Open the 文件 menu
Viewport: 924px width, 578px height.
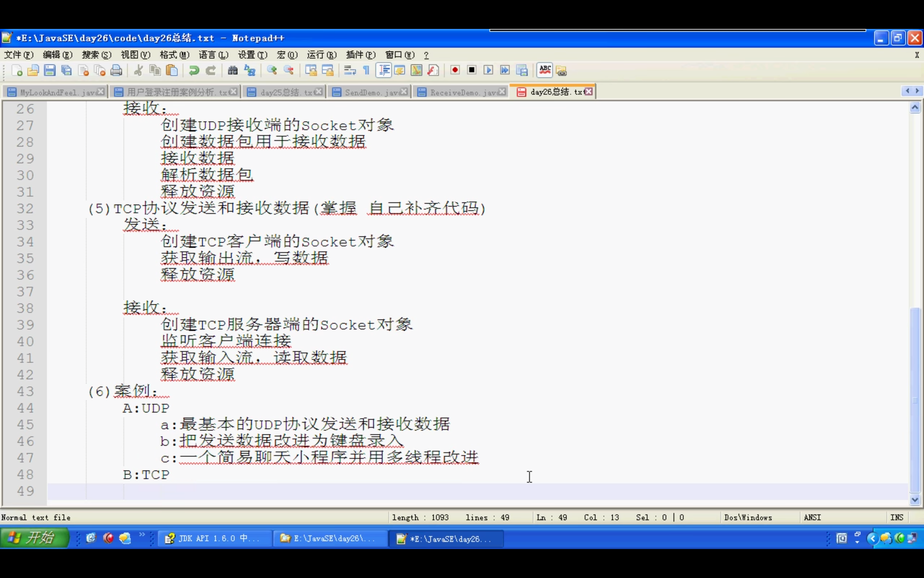coord(19,55)
